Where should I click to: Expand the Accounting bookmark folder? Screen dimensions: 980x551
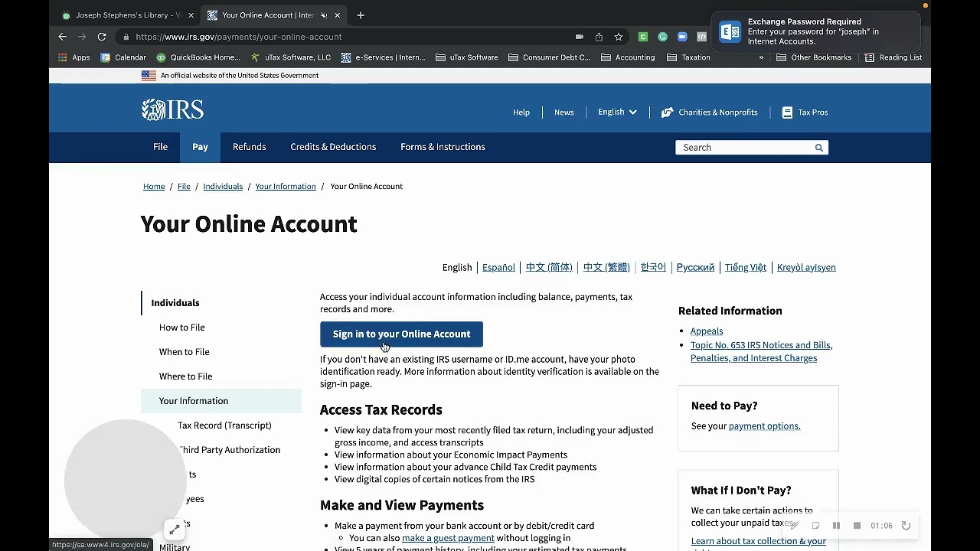629,57
